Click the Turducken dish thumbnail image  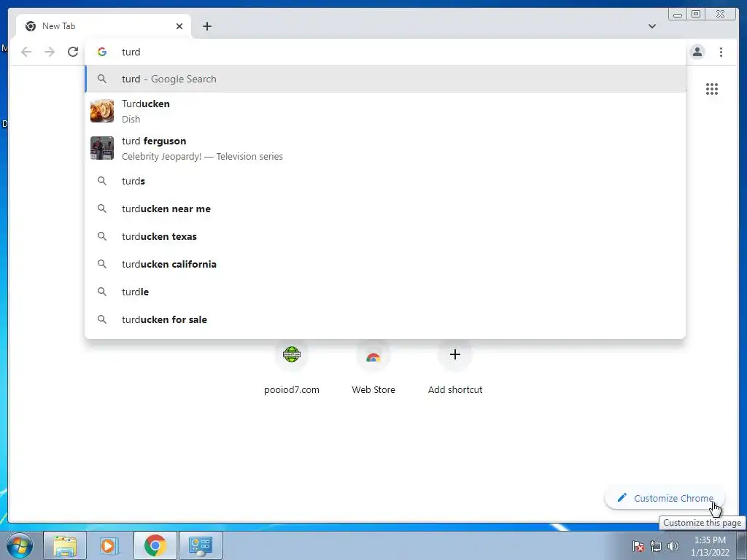click(x=102, y=111)
